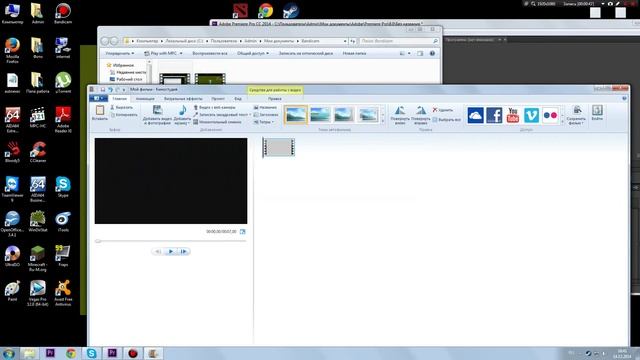This screenshot has height=360, width=640.
Task: Share movie to Flickr
Action: (x=550, y=115)
